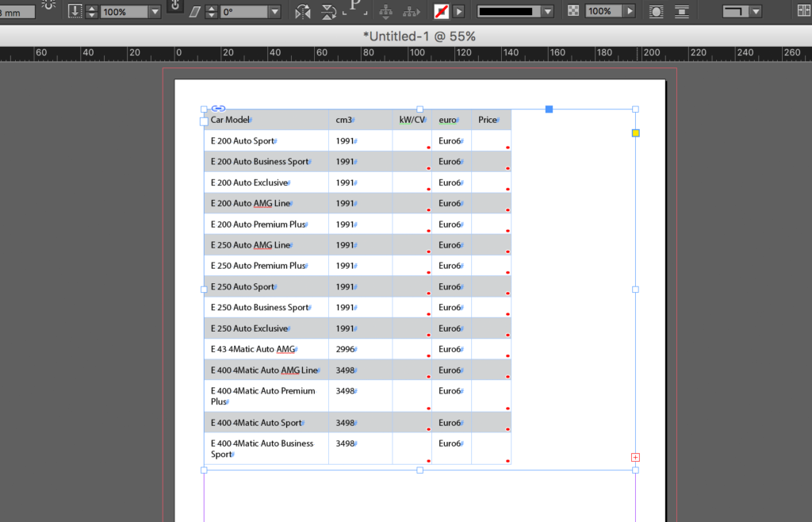
Task: Toggle the chain link badge on the table frame
Action: tap(219, 108)
